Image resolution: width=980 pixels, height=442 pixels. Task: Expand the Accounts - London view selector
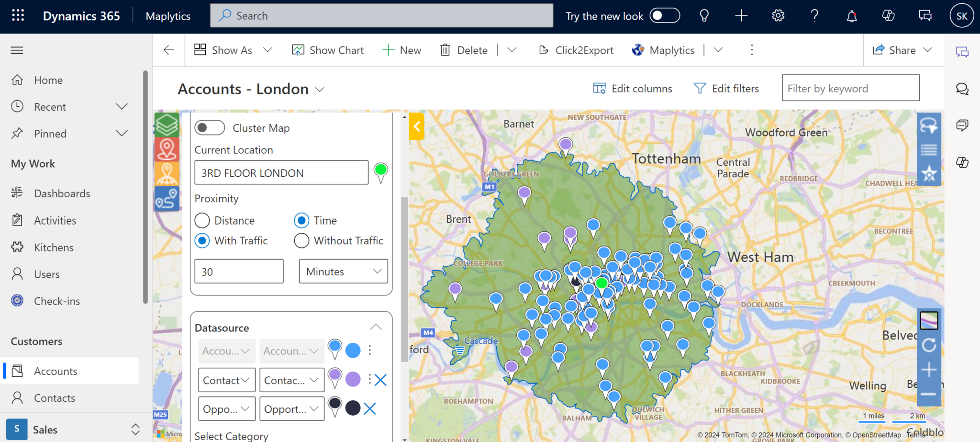pyautogui.click(x=320, y=90)
